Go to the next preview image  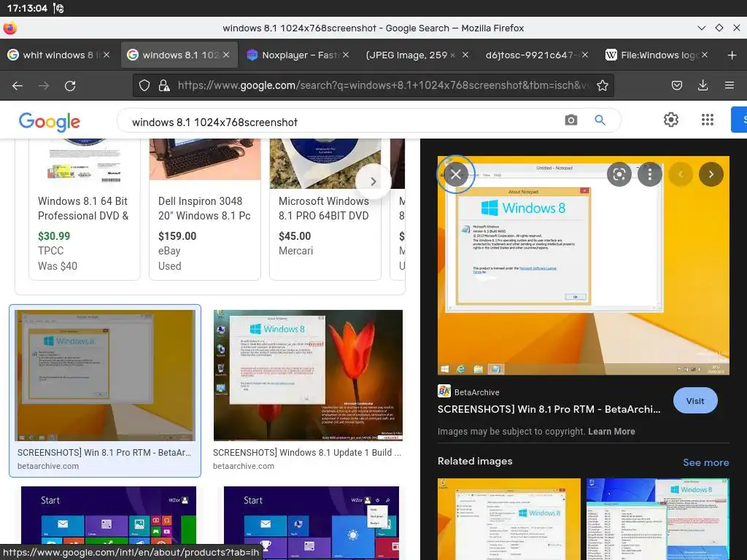click(x=711, y=174)
